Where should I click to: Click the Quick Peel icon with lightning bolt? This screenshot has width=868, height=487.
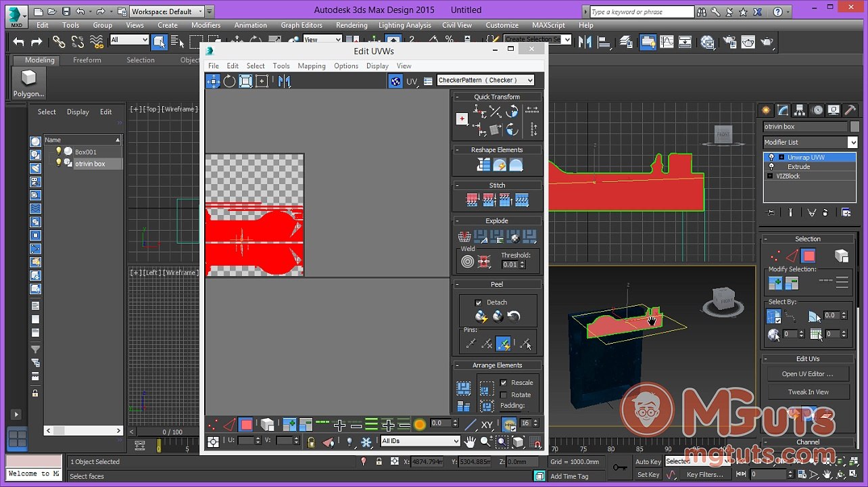coord(481,316)
